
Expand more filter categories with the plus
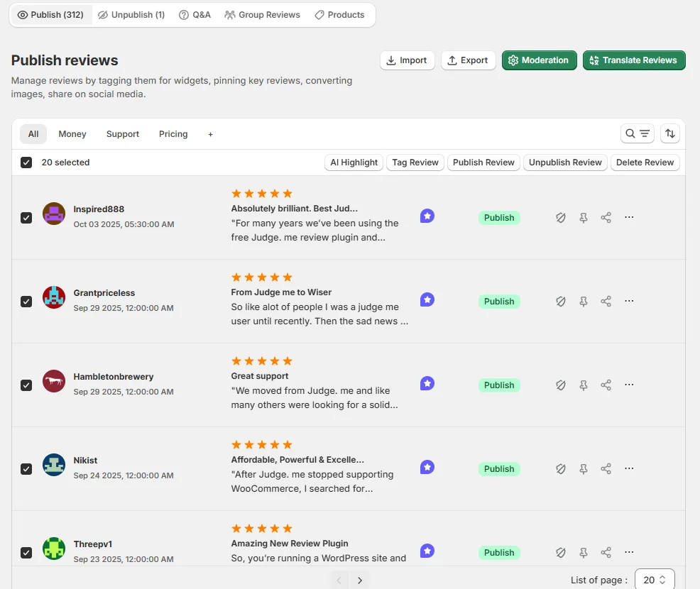click(x=210, y=133)
